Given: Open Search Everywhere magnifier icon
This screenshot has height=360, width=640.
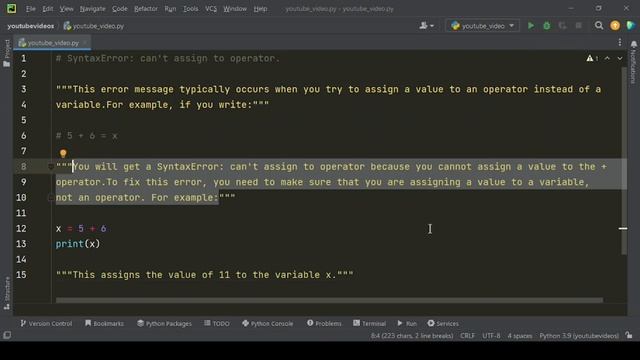Looking at the screenshot, I should tap(599, 26).
